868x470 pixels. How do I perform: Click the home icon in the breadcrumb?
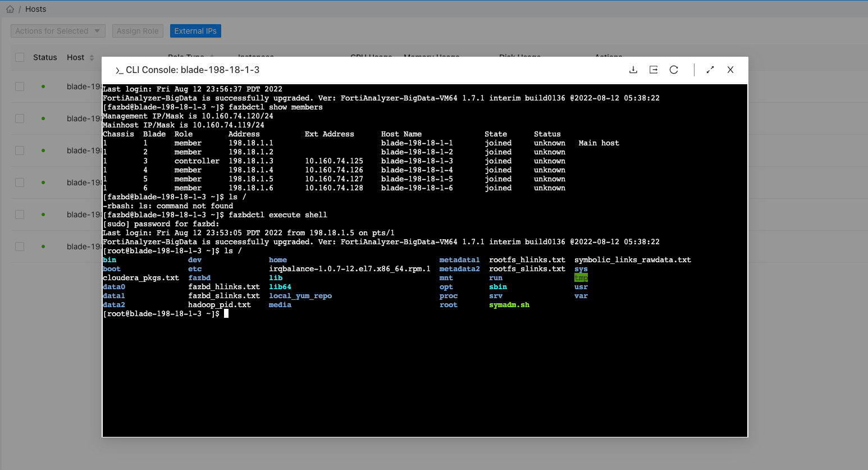point(10,8)
